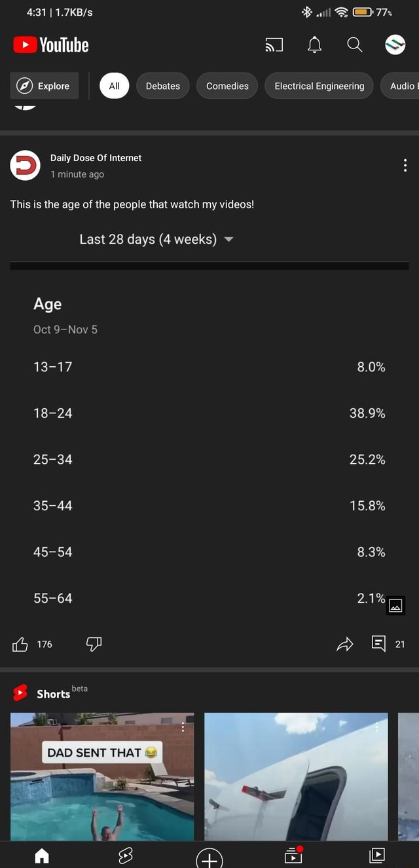Screen dimensions: 419x868
Task: Dislike the post with the thumbs down
Action: click(x=93, y=644)
